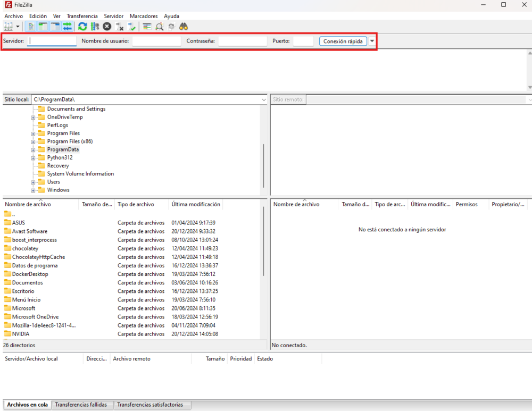Click the local tree vertical scrollbar
Image resolution: width=532 pixels, height=411 pixels.
click(x=263, y=166)
